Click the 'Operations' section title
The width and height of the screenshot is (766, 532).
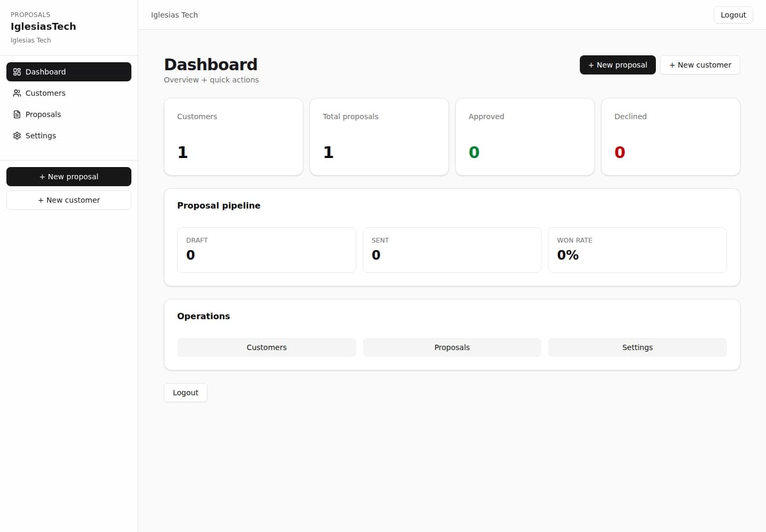tap(203, 316)
